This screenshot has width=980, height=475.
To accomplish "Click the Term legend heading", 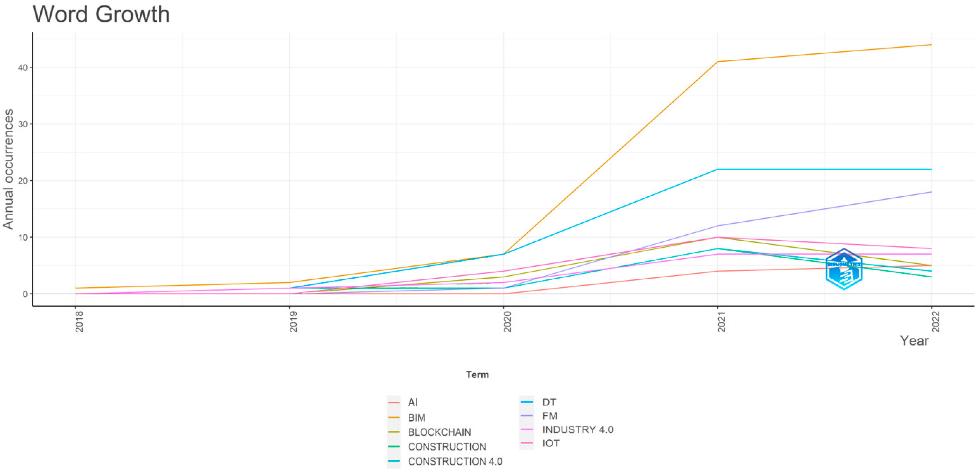I will pos(477,375).
